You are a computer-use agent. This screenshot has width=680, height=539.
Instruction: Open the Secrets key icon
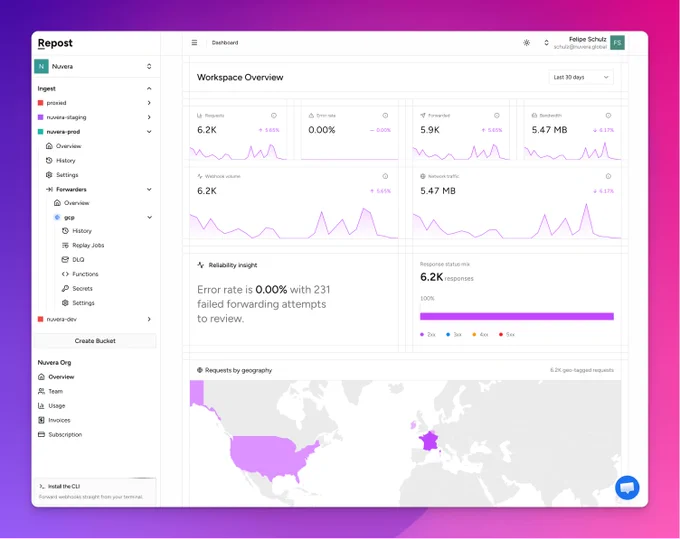65,288
